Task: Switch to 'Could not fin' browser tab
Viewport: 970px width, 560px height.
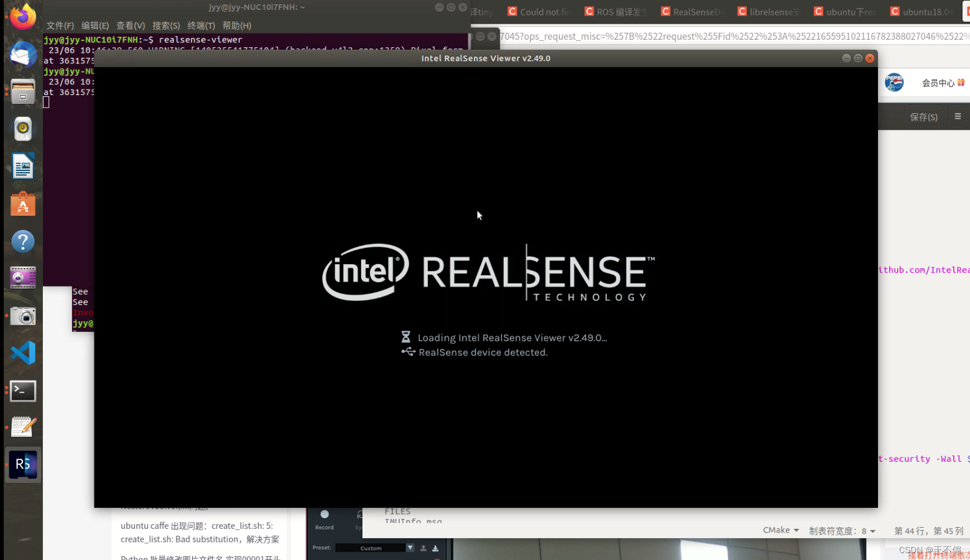Action: click(539, 12)
